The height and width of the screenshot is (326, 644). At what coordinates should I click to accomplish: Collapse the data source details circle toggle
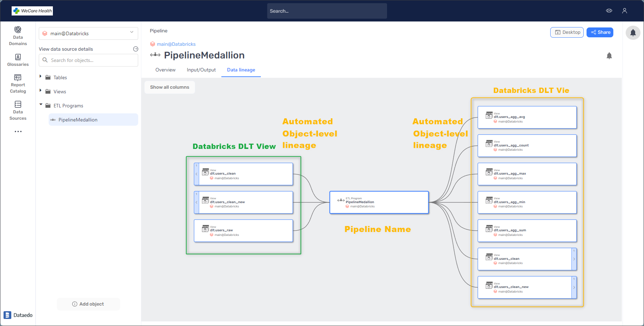(135, 49)
